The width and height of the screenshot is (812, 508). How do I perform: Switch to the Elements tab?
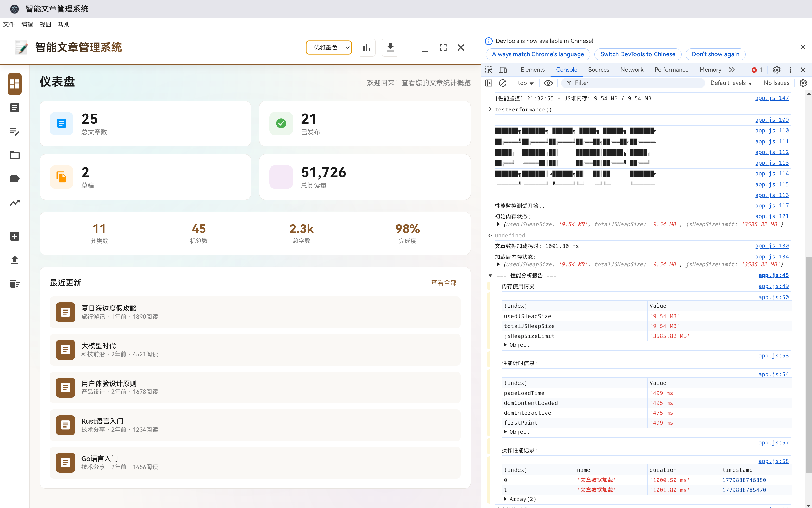tap(532, 70)
